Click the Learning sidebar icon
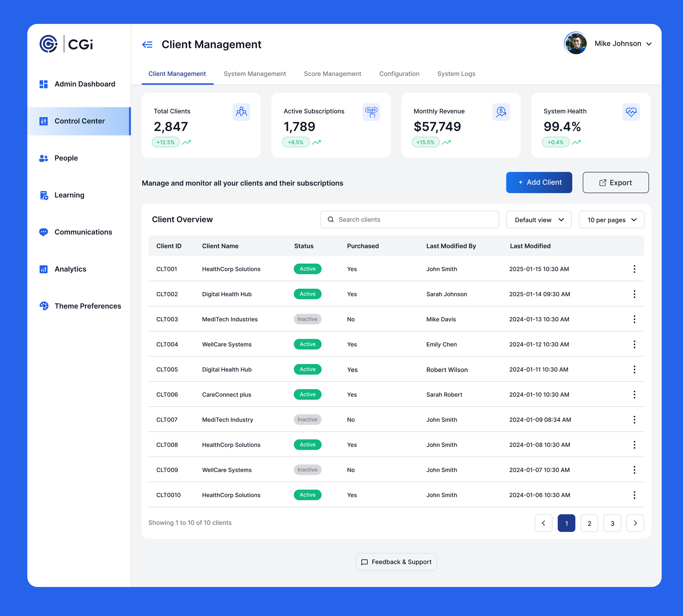 point(44,195)
